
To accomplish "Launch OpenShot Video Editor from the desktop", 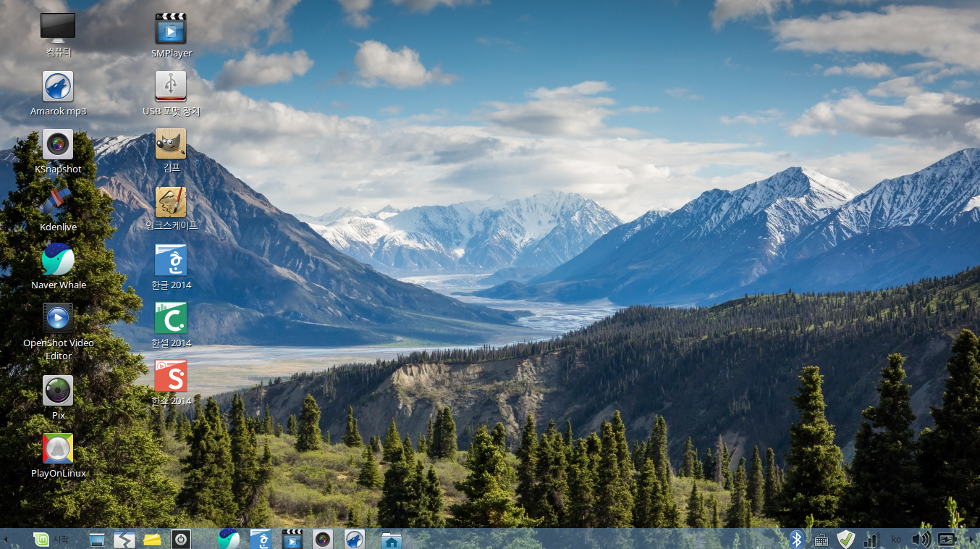I will [x=58, y=318].
